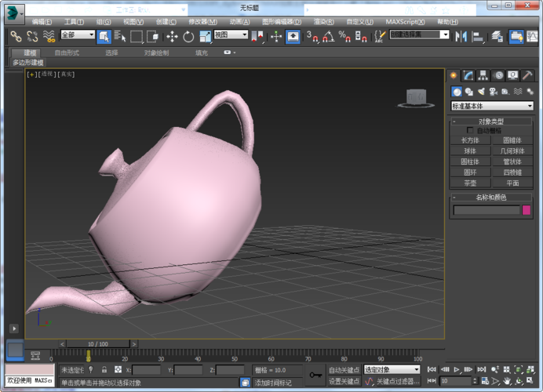Create a 长方体 box primitive

point(470,140)
